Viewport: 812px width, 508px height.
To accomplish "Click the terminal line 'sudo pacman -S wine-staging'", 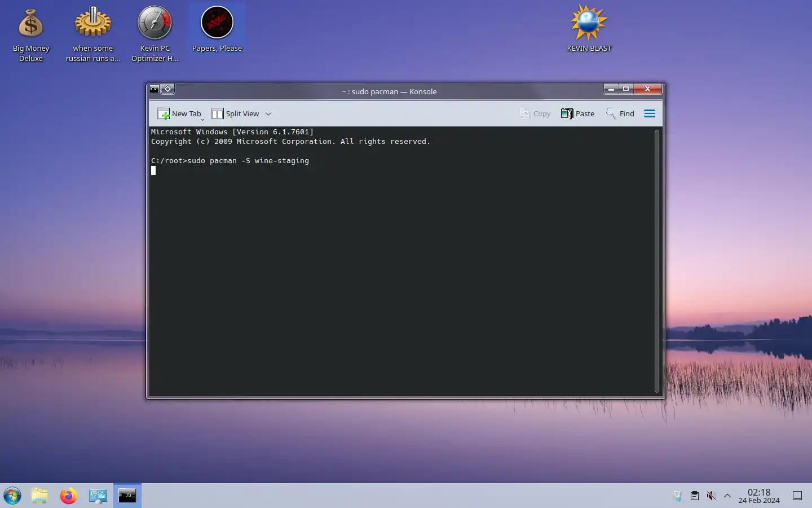I will 248,161.
